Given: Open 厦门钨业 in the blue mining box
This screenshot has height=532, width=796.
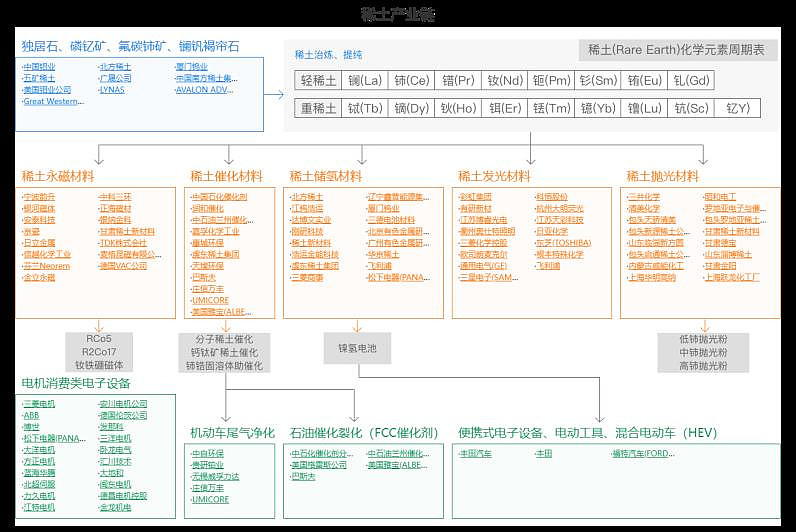Looking at the screenshot, I should click(x=191, y=66).
